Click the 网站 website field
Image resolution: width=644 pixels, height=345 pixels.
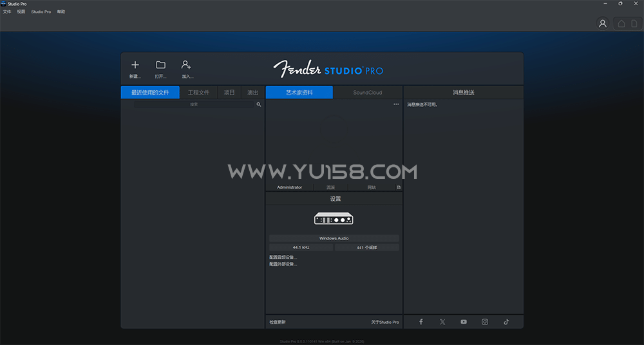[372, 187]
